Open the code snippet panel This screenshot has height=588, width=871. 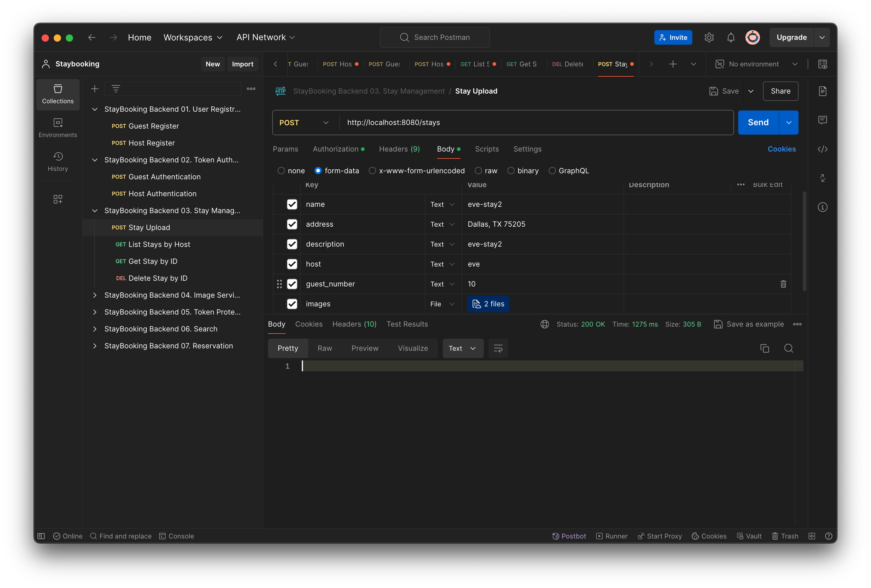click(823, 149)
